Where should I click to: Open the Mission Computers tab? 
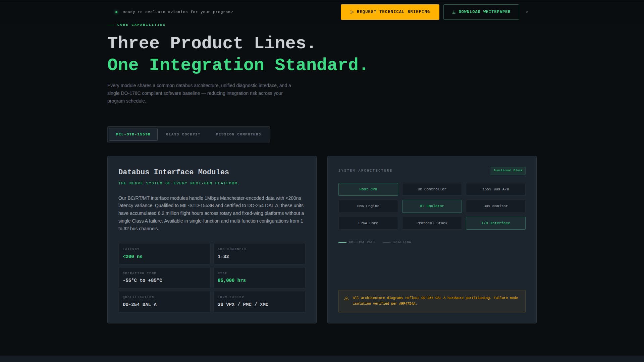click(x=238, y=134)
